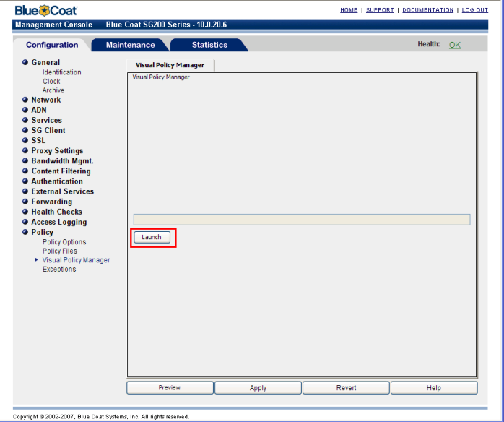Click the arrow marker beside Visual Policy Manager
The image size is (504, 422).
click(x=36, y=259)
